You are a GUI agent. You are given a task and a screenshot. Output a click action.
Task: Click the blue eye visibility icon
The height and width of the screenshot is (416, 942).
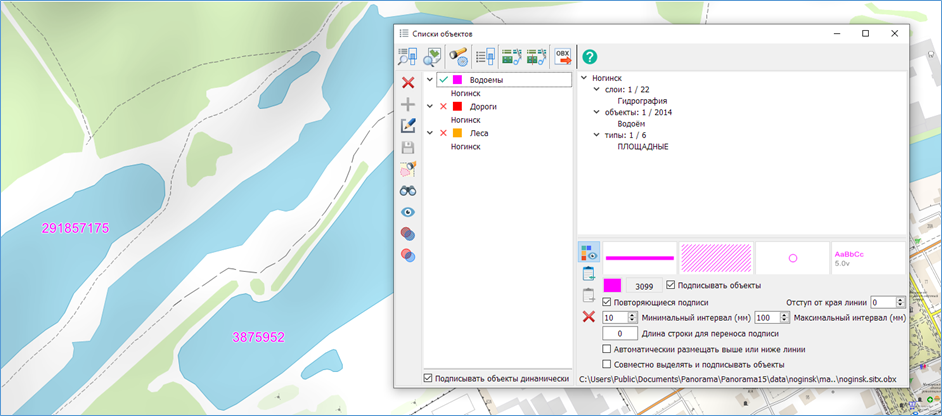(408, 212)
